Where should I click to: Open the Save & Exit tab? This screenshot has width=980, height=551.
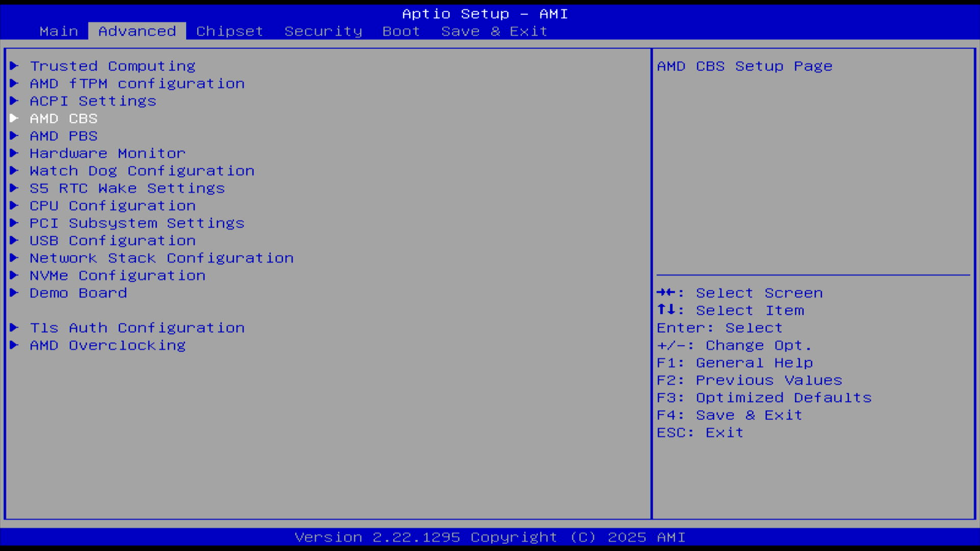(x=494, y=32)
